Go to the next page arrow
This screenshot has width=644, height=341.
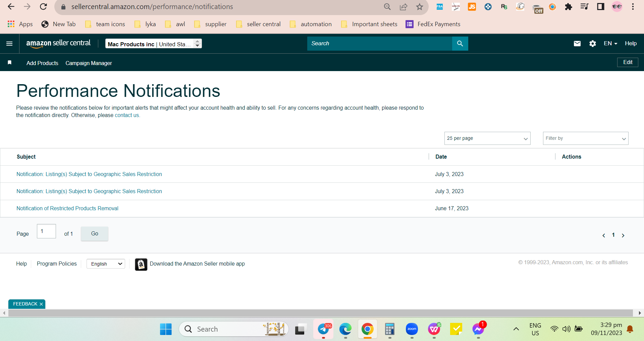click(623, 235)
